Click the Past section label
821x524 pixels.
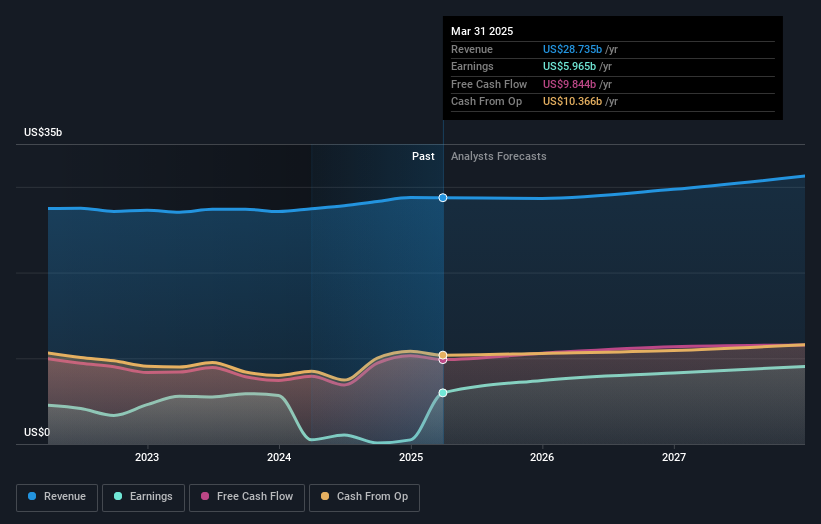coord(423,157)
